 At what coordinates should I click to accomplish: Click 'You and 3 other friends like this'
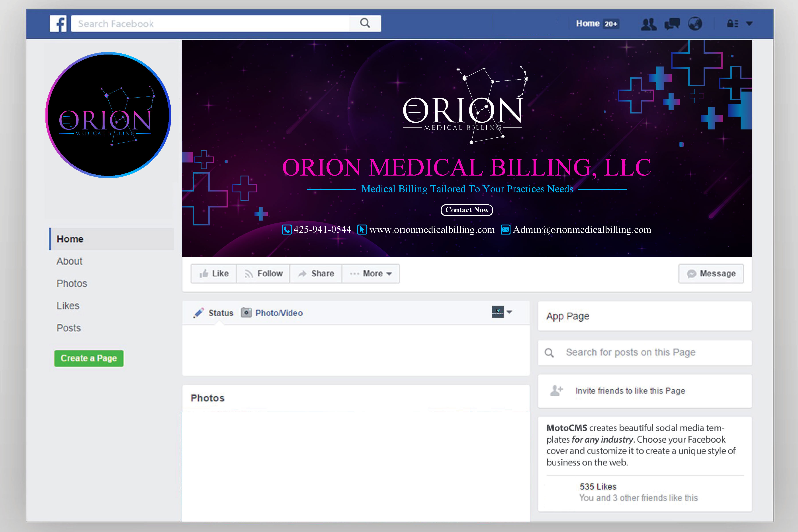(x=639, y=498)
